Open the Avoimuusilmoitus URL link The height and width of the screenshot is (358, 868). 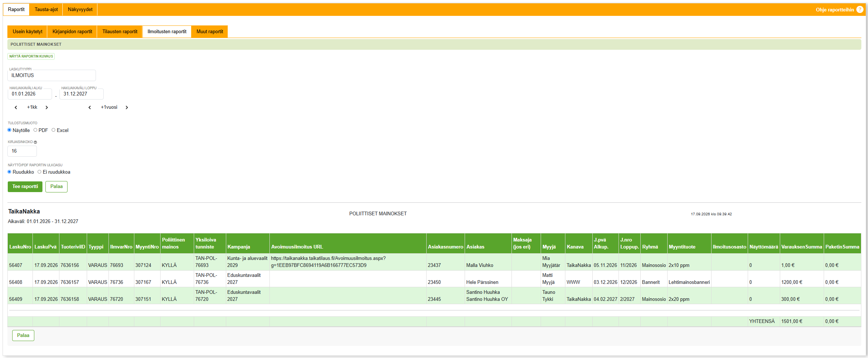click(328, 262)
